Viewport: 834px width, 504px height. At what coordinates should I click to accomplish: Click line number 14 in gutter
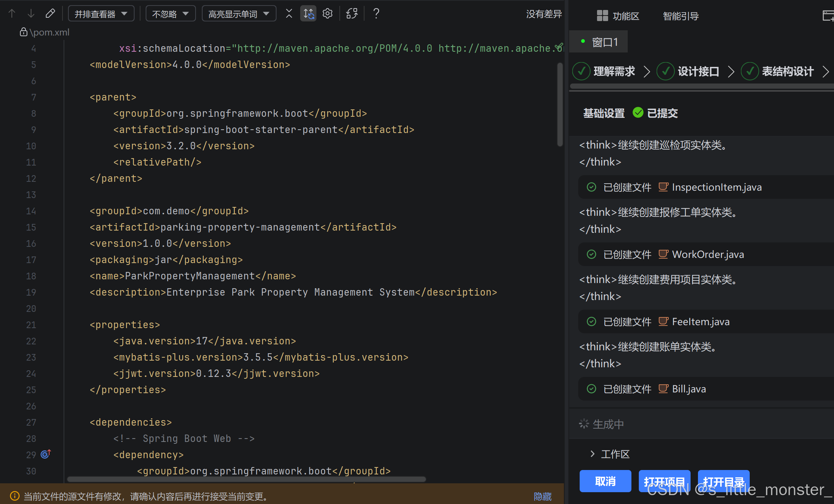tap(31, 211)
